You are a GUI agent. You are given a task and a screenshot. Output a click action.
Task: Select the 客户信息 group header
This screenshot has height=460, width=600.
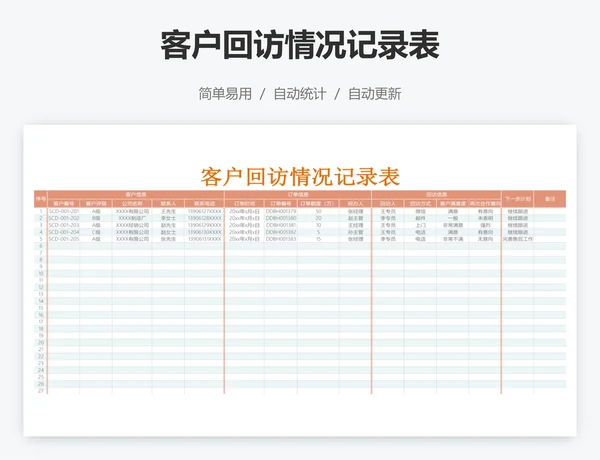coord(136,194)
